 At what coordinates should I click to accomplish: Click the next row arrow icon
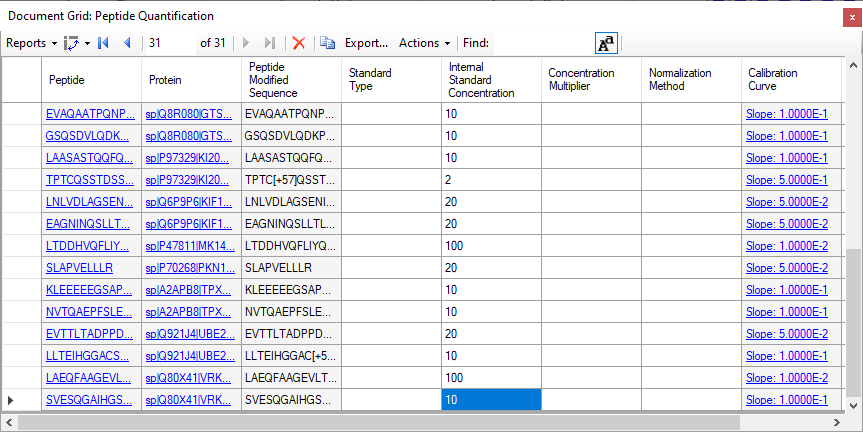(246, 43)
